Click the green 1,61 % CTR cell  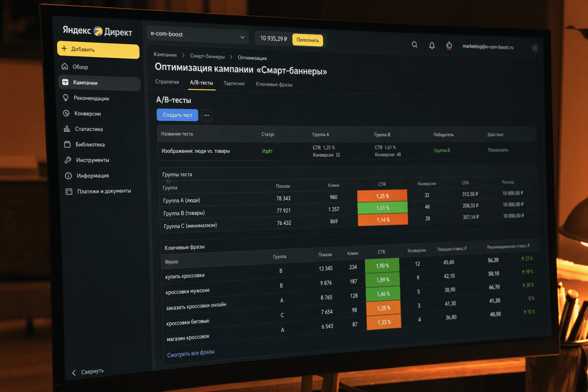pyautogui.click(x=382, y=208)
